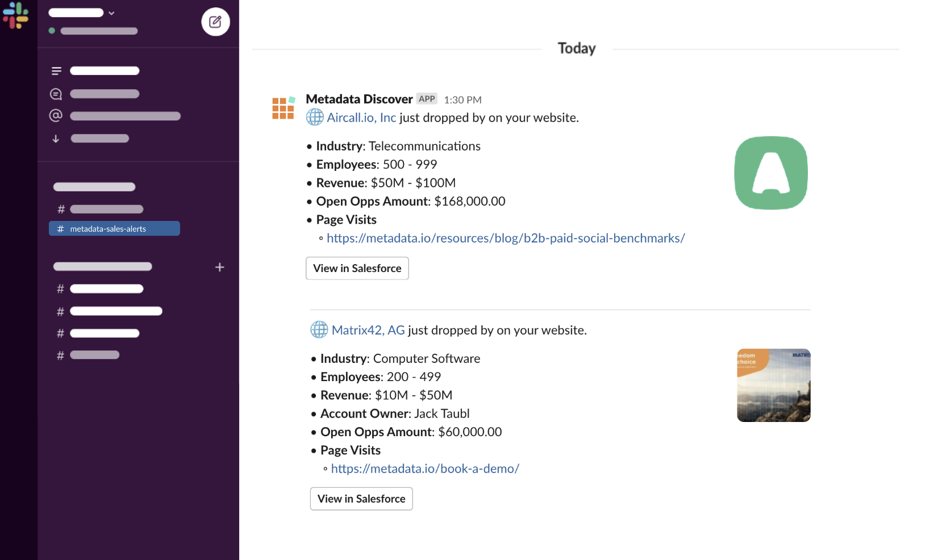Open Mentions & reactions via the @ icon
Screen dimensions: 934x560
56,116
